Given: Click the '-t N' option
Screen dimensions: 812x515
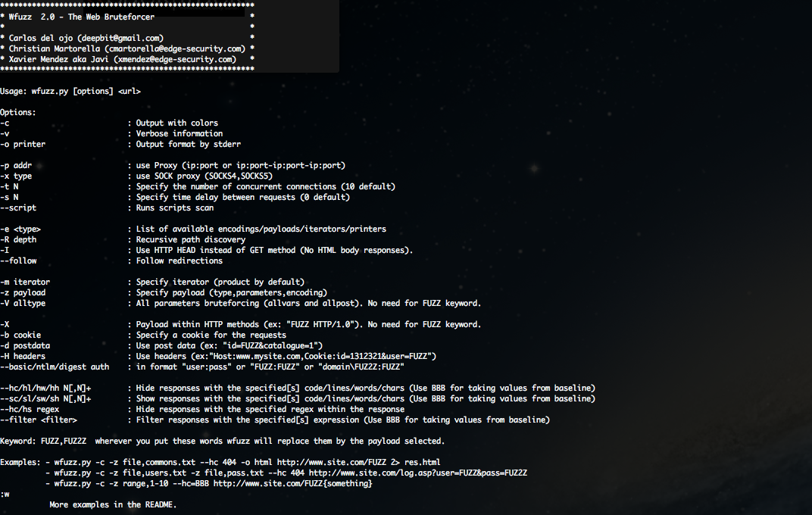Looking at the screenshot, I should 9,187.
